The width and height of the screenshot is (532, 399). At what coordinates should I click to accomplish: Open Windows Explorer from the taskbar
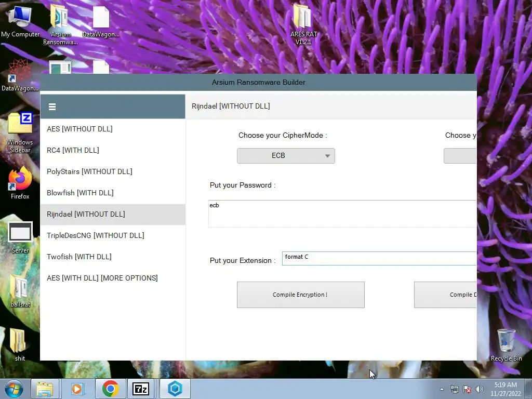coord(45,389)
